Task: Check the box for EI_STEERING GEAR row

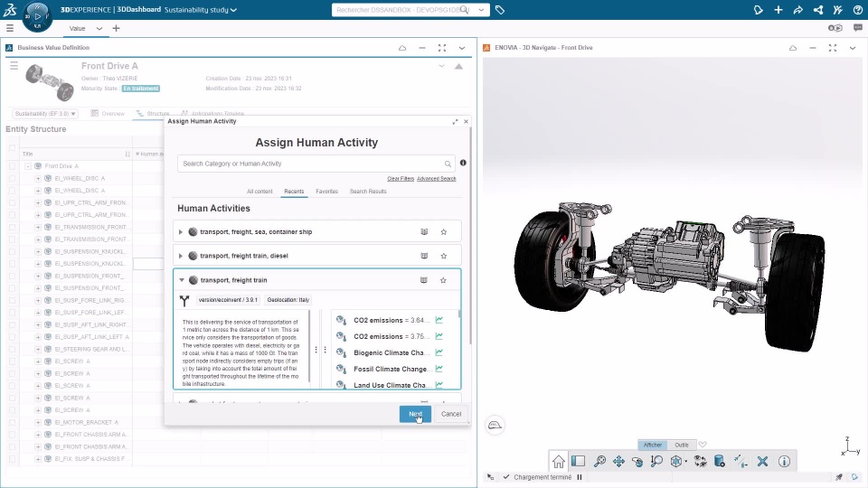Action: tap(12, 349)
